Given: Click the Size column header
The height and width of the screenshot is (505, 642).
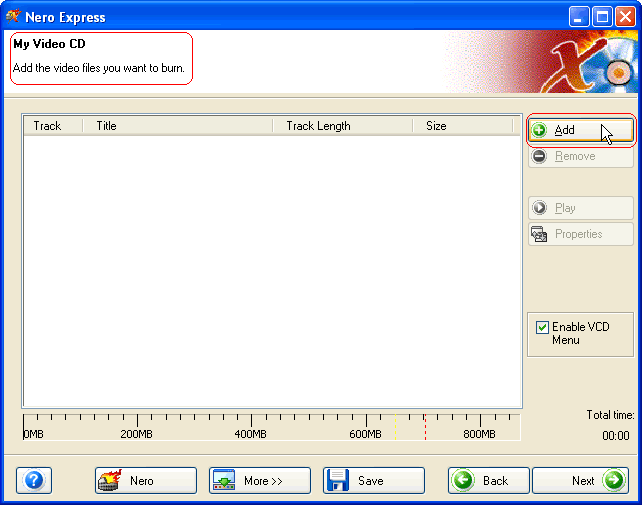Looking at the screenshot, I should 436,126.
